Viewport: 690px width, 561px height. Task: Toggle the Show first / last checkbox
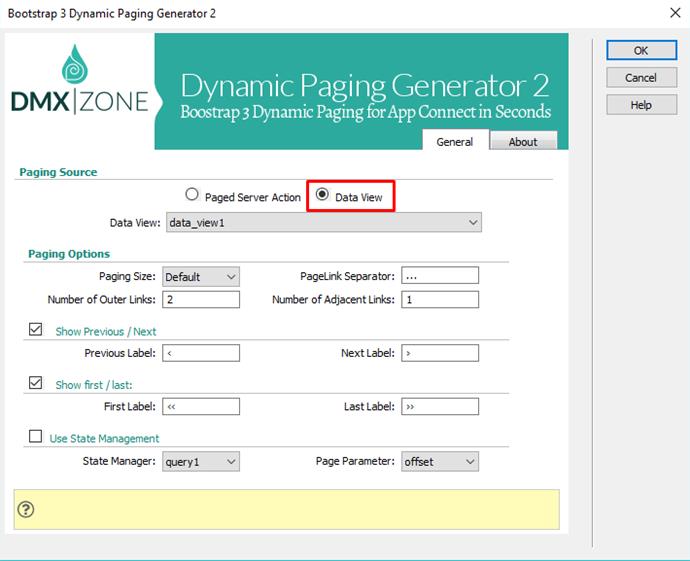[x=35, y=382]
